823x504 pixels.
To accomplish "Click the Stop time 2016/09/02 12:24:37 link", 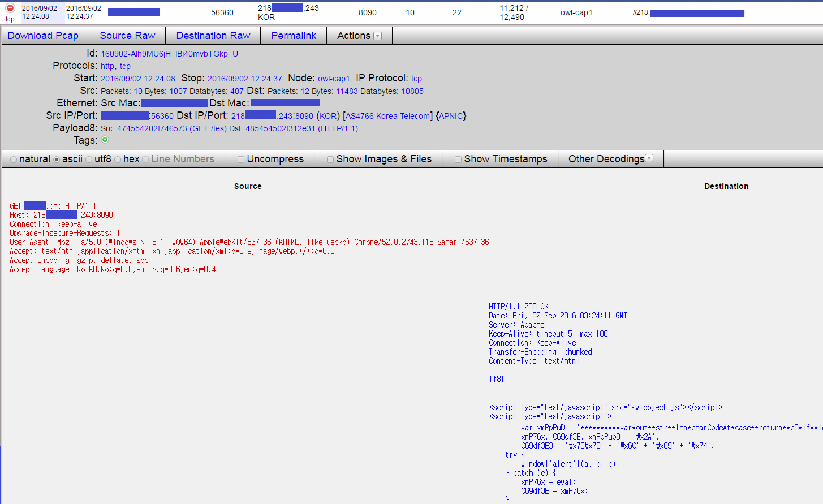I will (244, 79).
